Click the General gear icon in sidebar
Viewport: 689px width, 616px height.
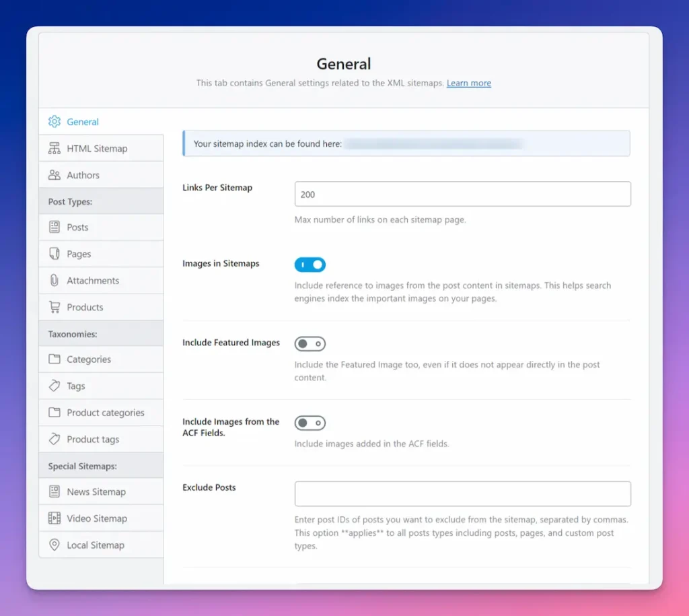(x=55, y=122)
